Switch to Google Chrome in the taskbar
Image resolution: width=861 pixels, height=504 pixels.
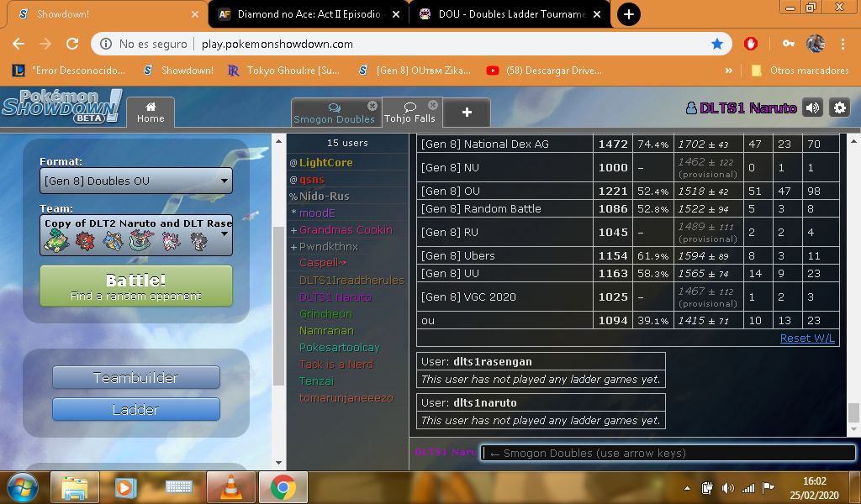(283, 487)
